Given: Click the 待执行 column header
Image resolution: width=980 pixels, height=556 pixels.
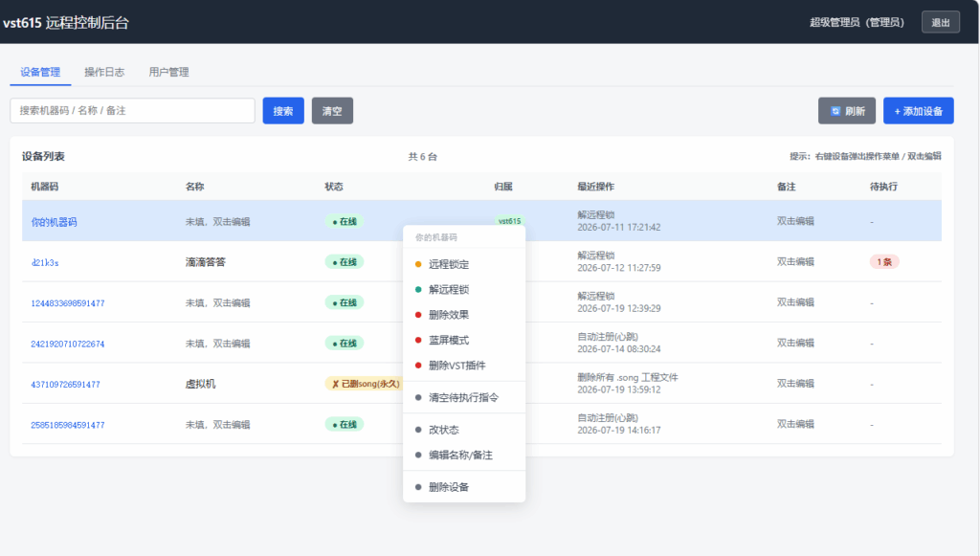Looking at the screenshot, I should [x=883, y=187].
